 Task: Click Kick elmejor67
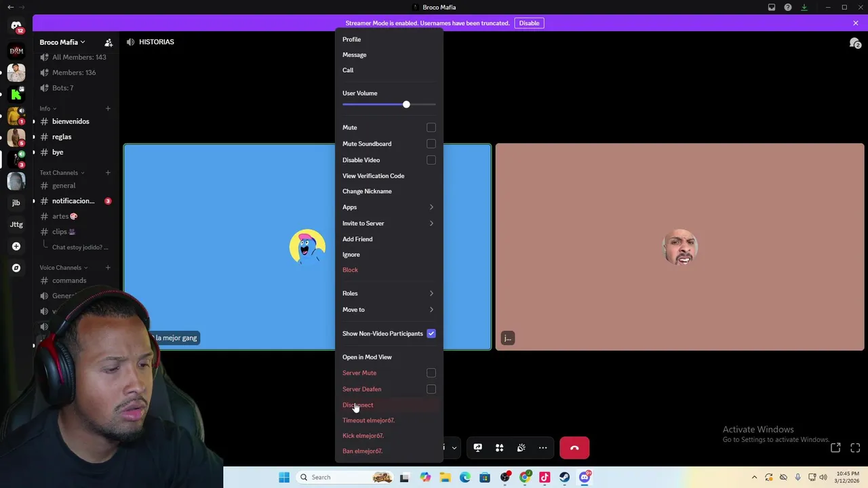point(389,436)
